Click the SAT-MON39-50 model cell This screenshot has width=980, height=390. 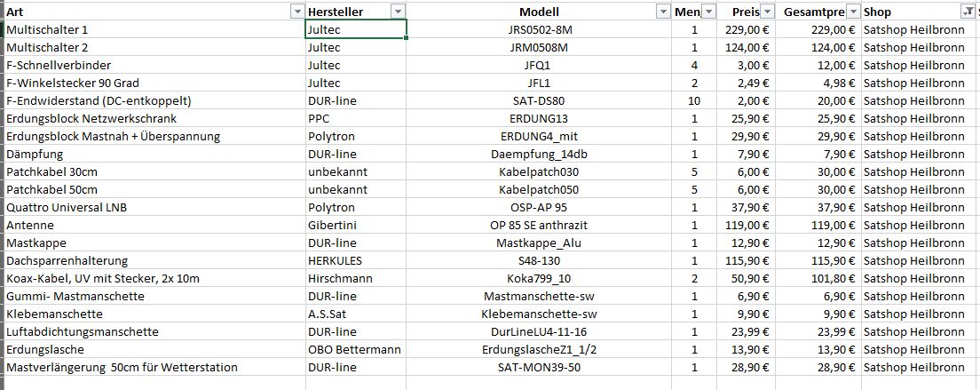(x=540, y=367)
